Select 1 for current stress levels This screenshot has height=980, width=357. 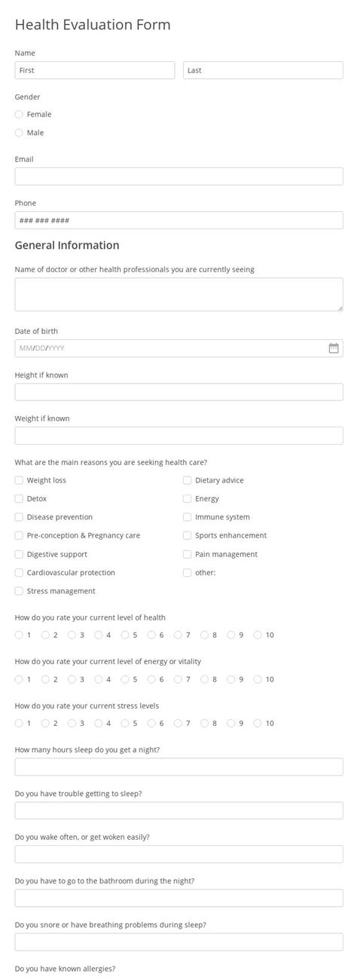tap(19, 723)
